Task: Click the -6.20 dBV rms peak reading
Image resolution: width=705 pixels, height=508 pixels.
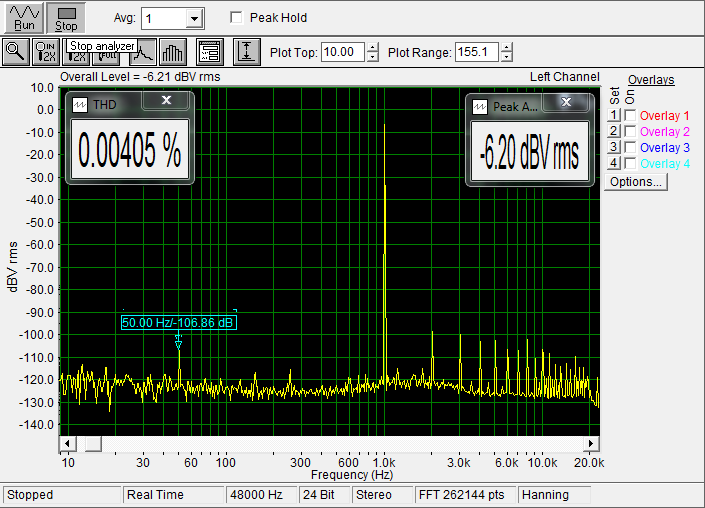Action: point(530,152)
